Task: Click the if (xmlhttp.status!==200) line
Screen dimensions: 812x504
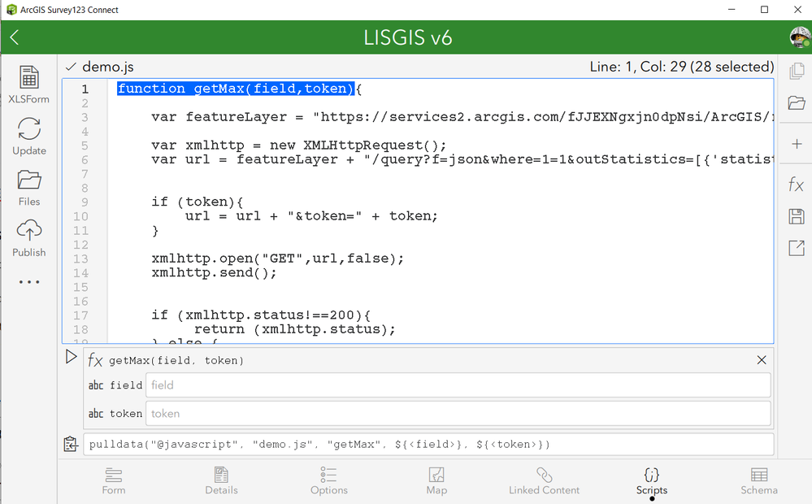Action: coord(261,315)
